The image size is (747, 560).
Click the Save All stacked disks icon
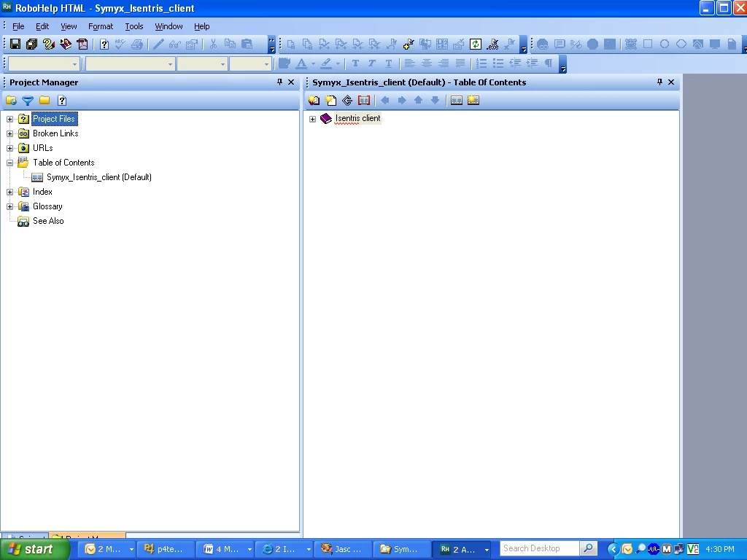coord(32,44)
